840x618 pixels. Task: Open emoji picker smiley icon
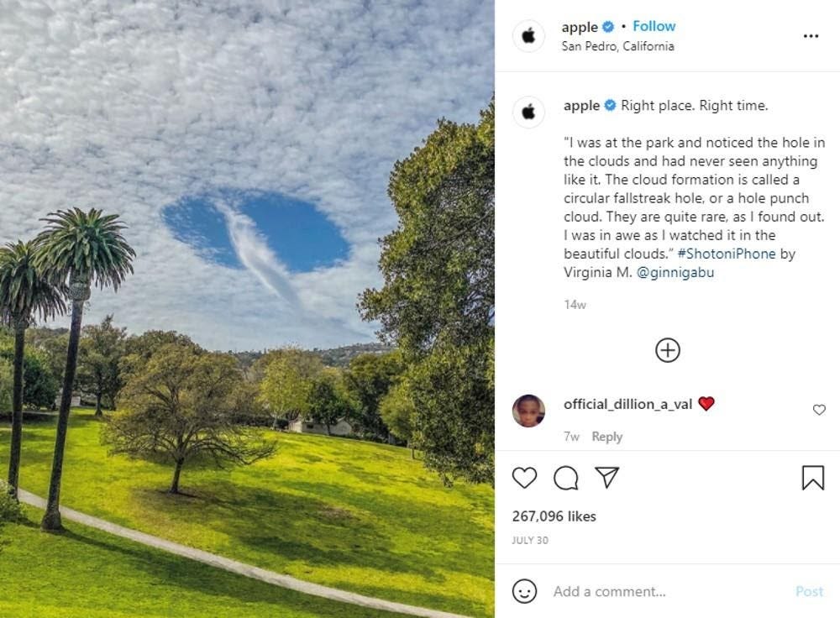pos(524,591)
